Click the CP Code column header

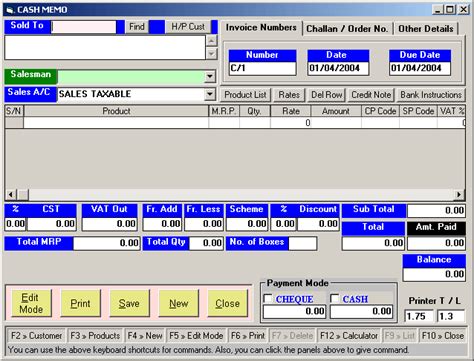380,111
